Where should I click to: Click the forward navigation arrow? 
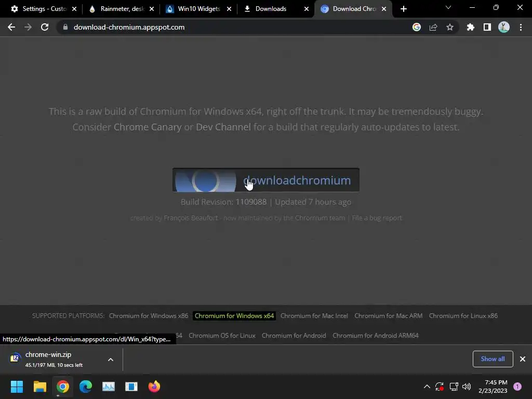[28, 27]
